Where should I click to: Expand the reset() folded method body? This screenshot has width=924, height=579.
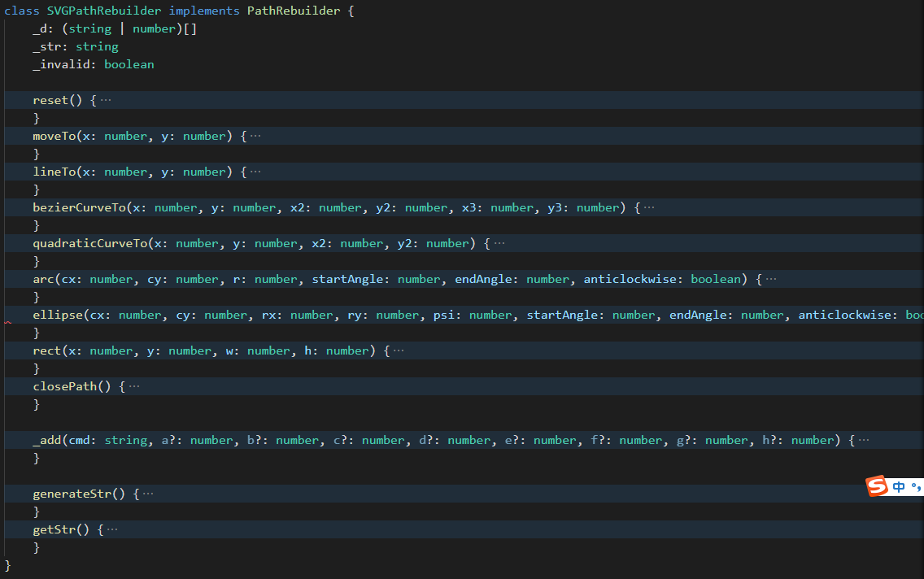[105, 99]
